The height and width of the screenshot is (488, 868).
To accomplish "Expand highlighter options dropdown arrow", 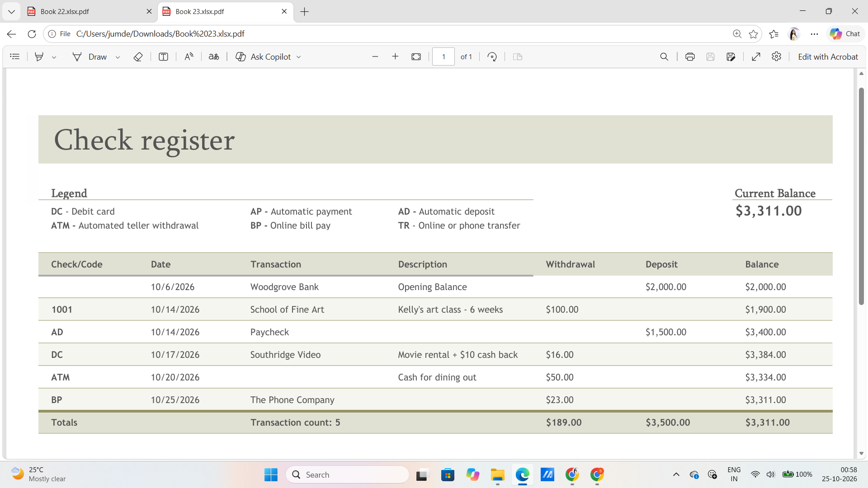I will pos(54,57).
